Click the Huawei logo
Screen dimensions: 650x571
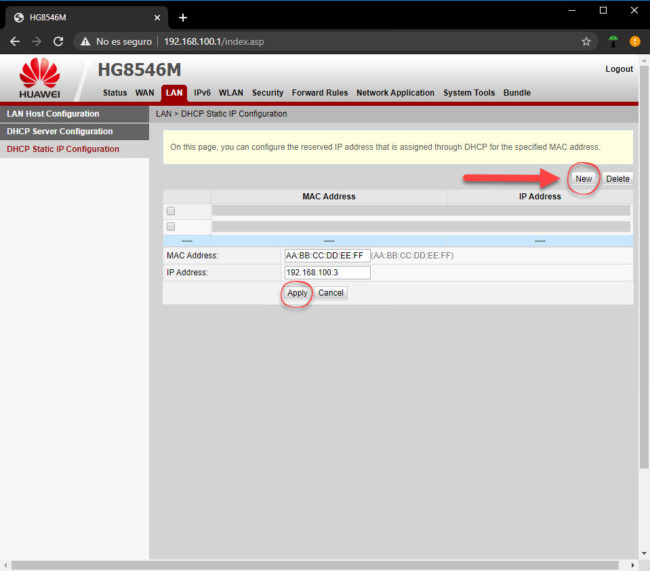[40, 78]
